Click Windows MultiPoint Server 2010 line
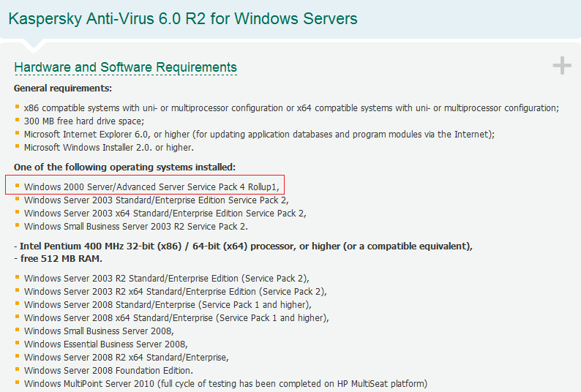The height and width of the screenshot is (392, 581). tap(225, 383)
